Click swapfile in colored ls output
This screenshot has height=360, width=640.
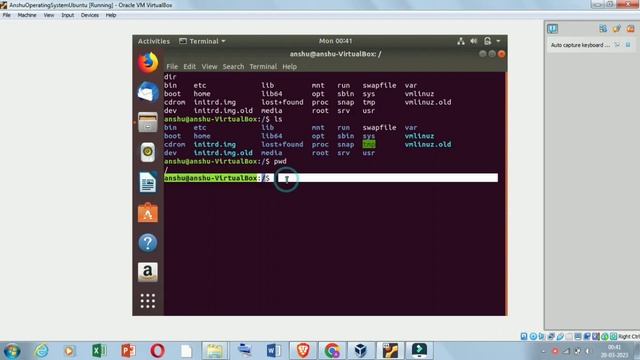(x=379, y=127)
